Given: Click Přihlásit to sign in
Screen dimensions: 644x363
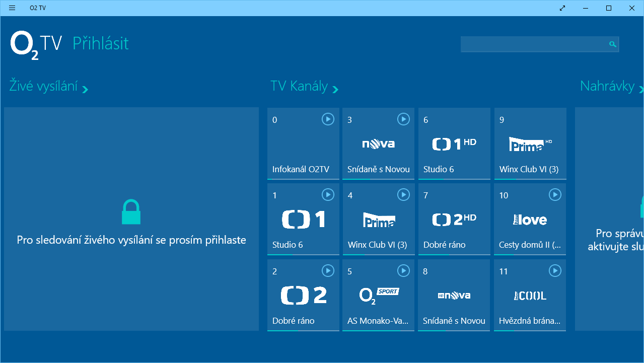Looking at the screenshot, I should [100, 44].
